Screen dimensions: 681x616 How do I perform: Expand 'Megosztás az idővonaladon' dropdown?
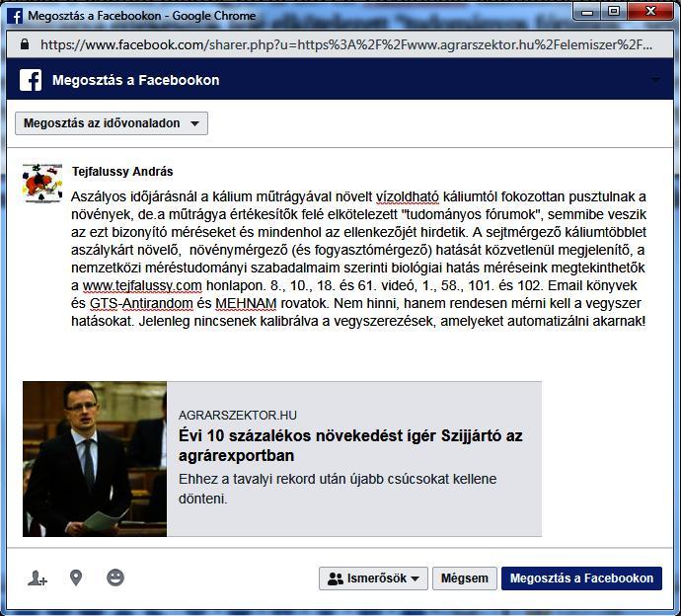coord(112,123)
